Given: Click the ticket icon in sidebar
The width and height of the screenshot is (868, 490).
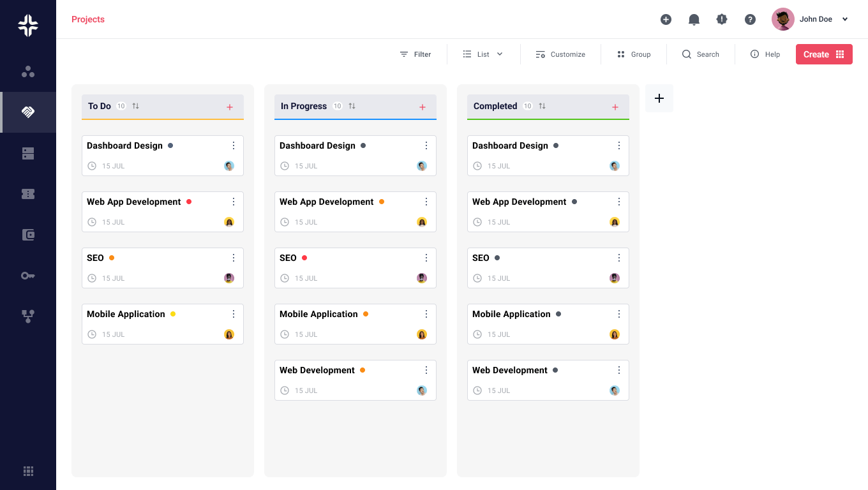Looking at the screenshot, I should coord(28,194).
